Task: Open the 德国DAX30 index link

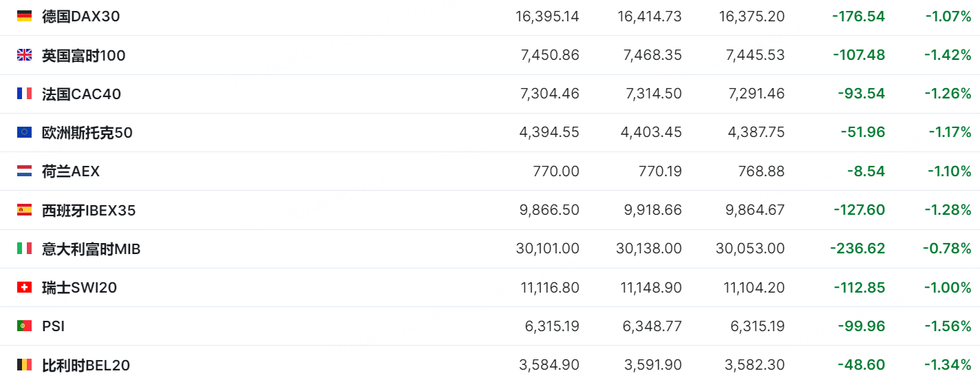Action: (x=80, y=16)
